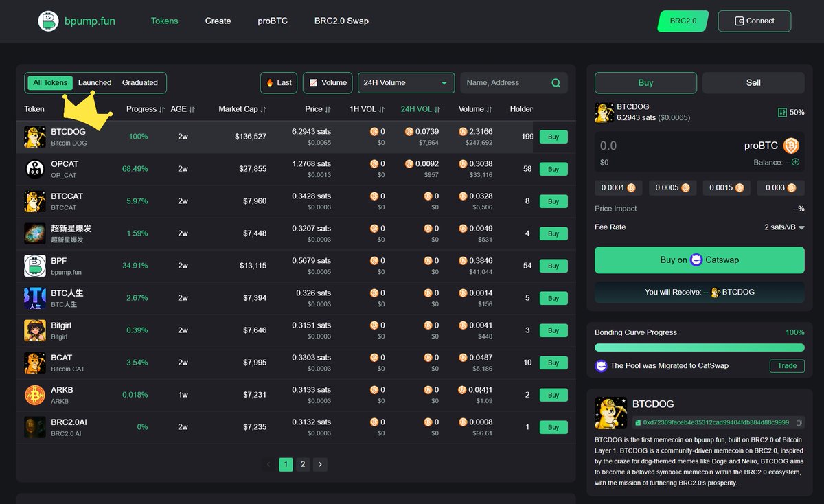824x504 pixels.
Task: Toggle the Volume filter pill
Action: (328, 82)
